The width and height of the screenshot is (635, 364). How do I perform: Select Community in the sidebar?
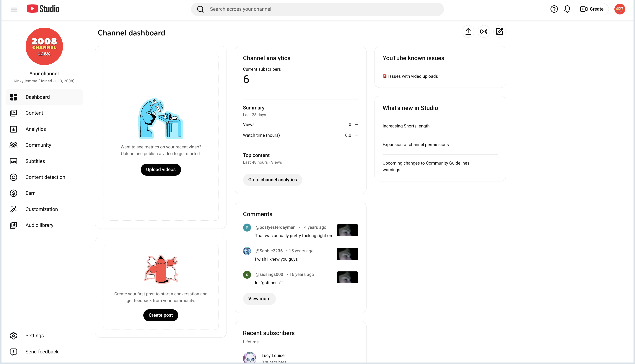point(44,145)
